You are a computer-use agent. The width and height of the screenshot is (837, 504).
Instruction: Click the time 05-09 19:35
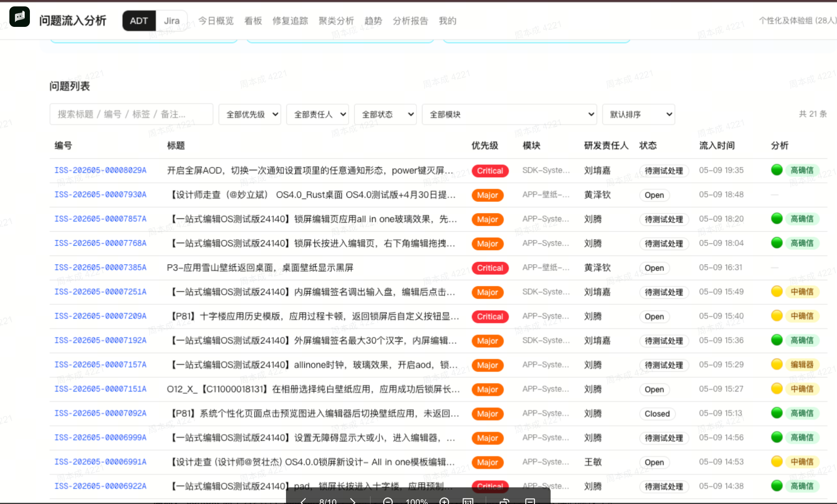click(x=721, y=170)
